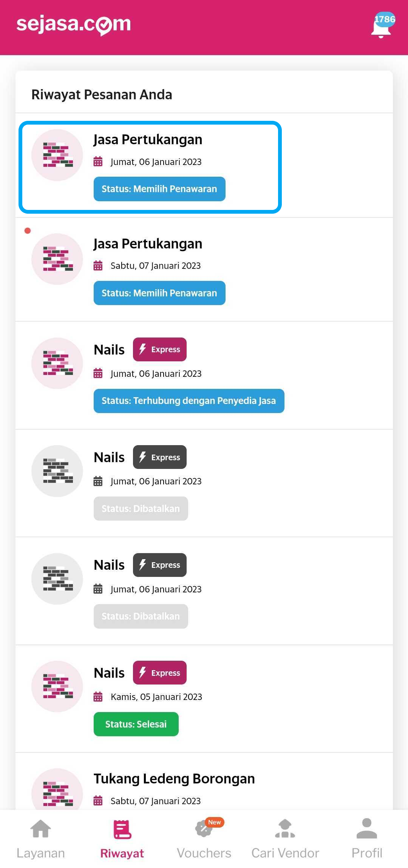Open Tukang Ledeng Borongan order
Viewport: 408px width, 868px height.
[x=174, y=779]
